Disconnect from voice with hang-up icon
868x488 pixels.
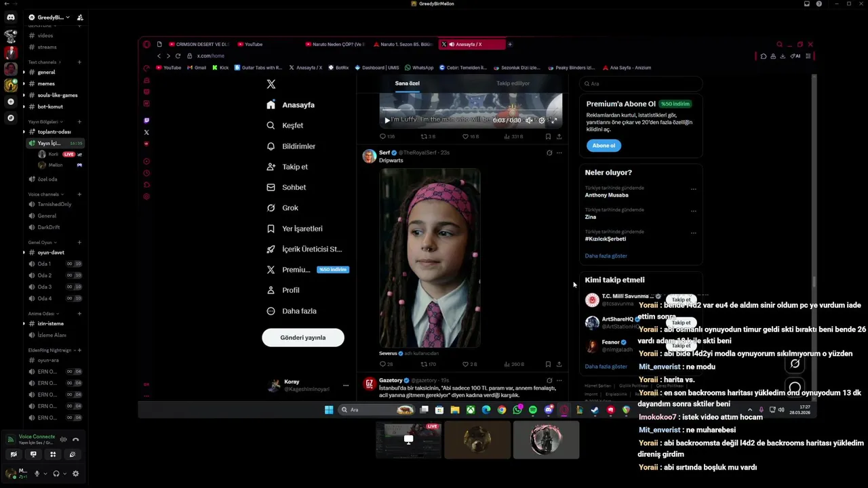75,439
